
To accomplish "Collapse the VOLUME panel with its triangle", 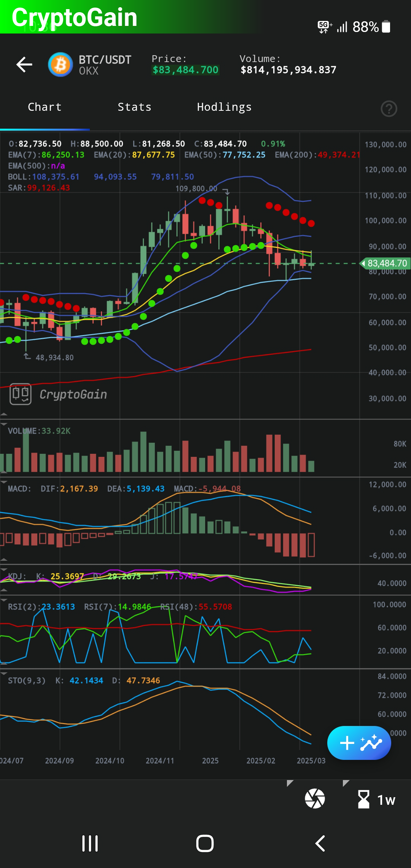I will 3,424.
